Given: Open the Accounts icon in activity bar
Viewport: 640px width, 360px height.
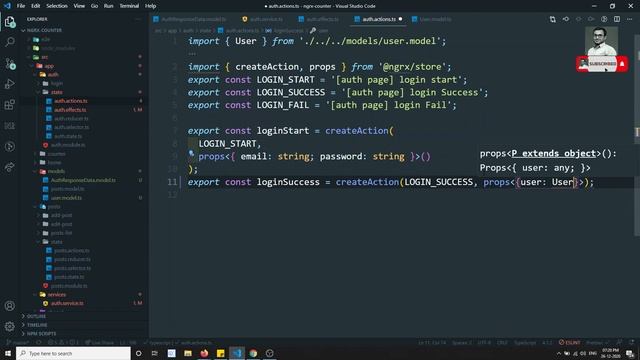Looking at the screenshot, I should (10, 306).
